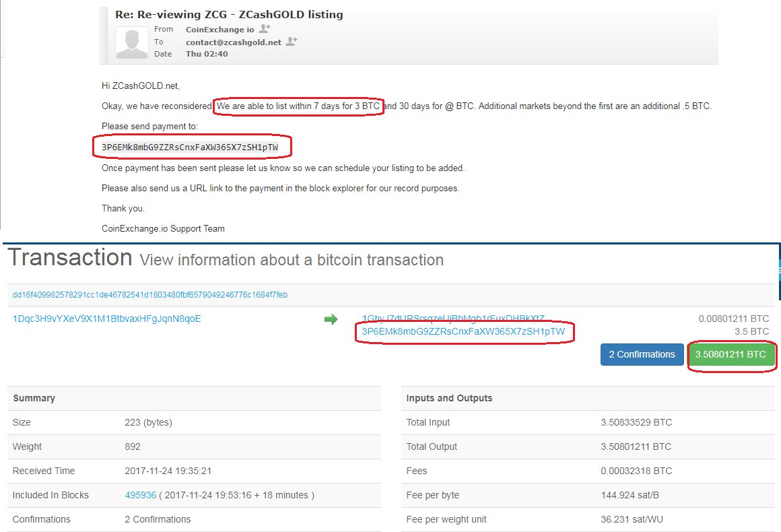
Task: Click the add-contact icon beside CoinExchange io
Action: 265,29
